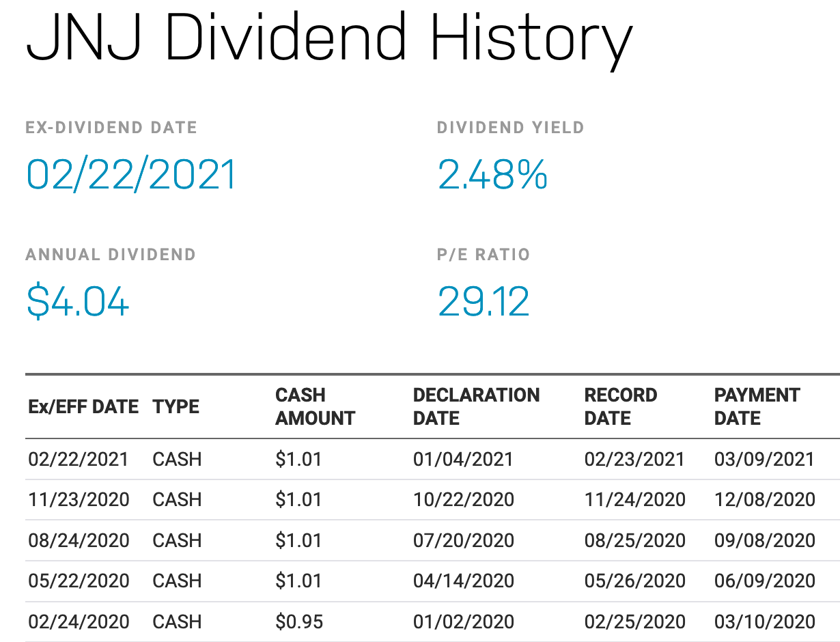Click the PAYMENT DATE column header
840x642 pixels.
757,407
